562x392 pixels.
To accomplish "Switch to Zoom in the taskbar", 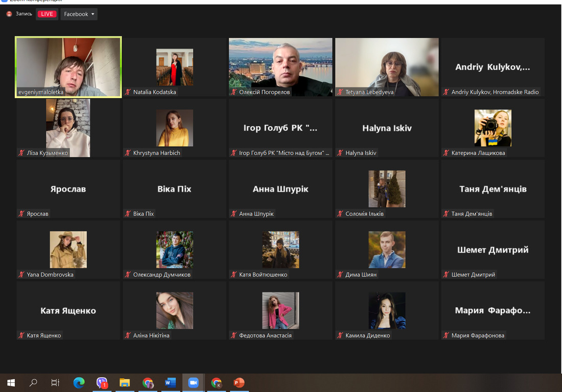I will click(193, 383).
